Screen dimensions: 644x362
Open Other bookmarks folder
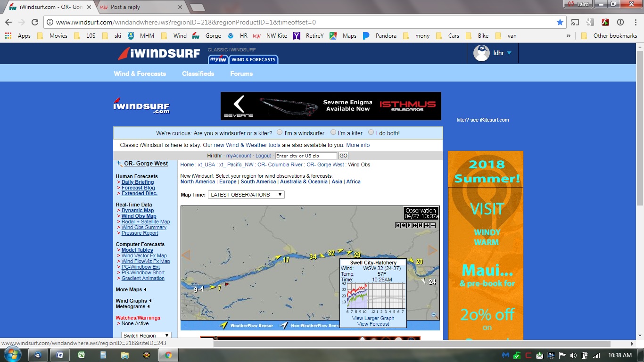(610, 36)
